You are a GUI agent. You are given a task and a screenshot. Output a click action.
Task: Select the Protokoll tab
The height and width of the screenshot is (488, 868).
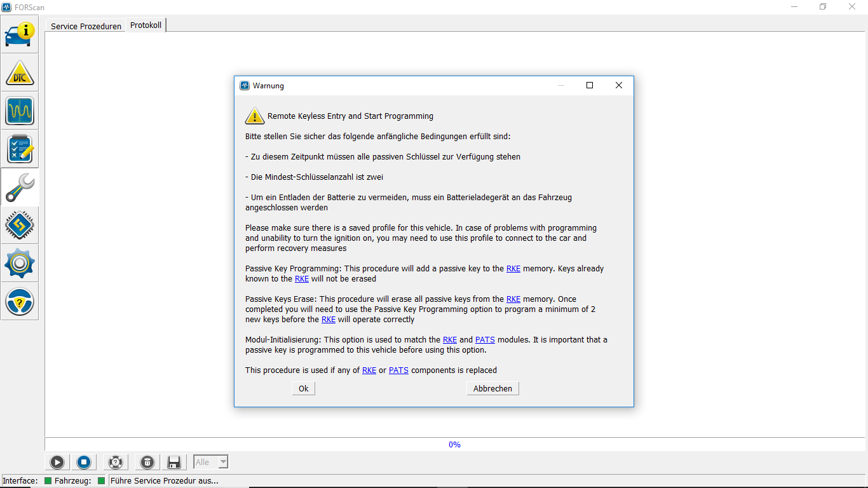(146, 25)
